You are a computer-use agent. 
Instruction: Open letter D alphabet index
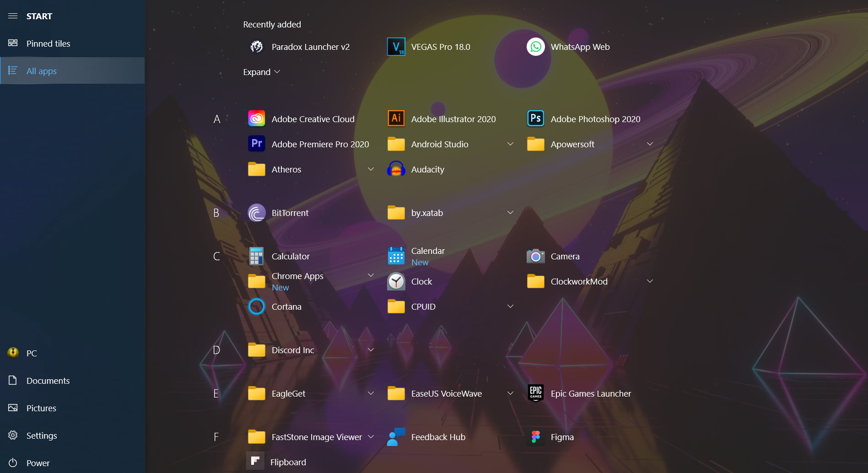[216, 350]
